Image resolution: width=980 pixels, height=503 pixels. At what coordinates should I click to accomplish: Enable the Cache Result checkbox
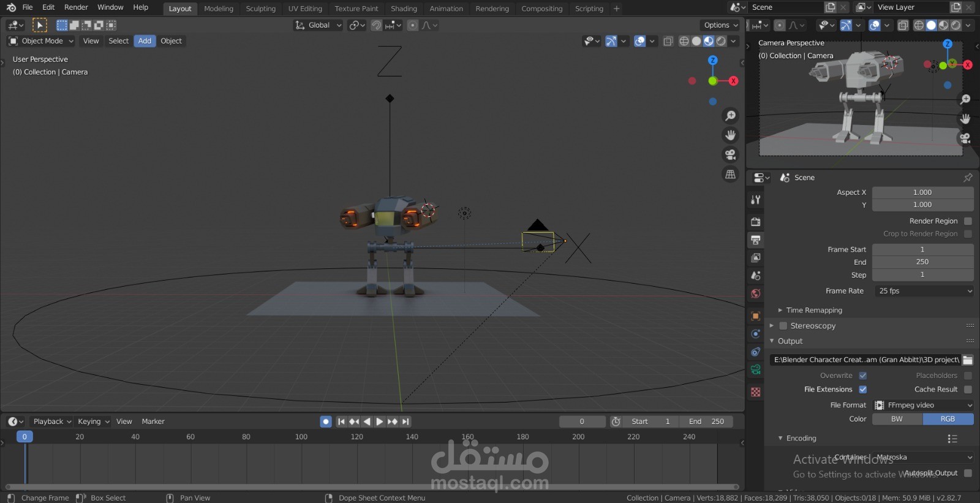968,390
